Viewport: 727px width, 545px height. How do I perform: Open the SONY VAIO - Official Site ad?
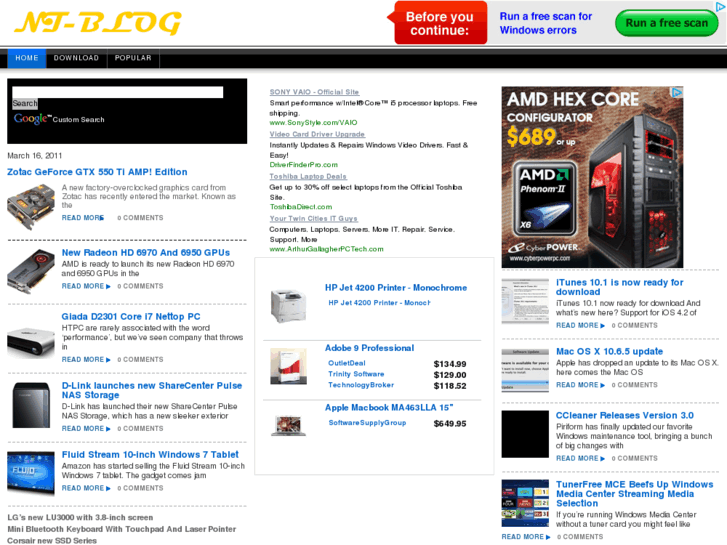[x=314, y=92]
